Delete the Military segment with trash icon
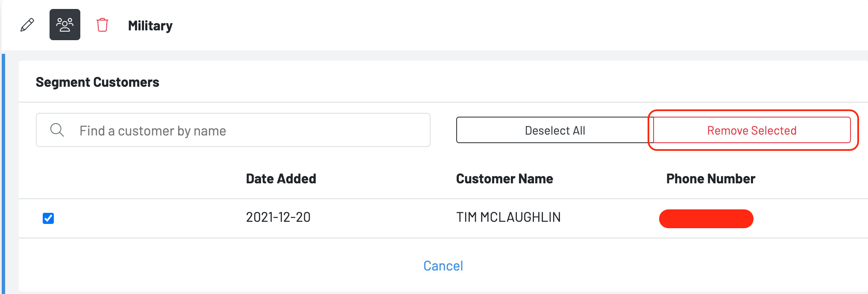 click(103, 25)
